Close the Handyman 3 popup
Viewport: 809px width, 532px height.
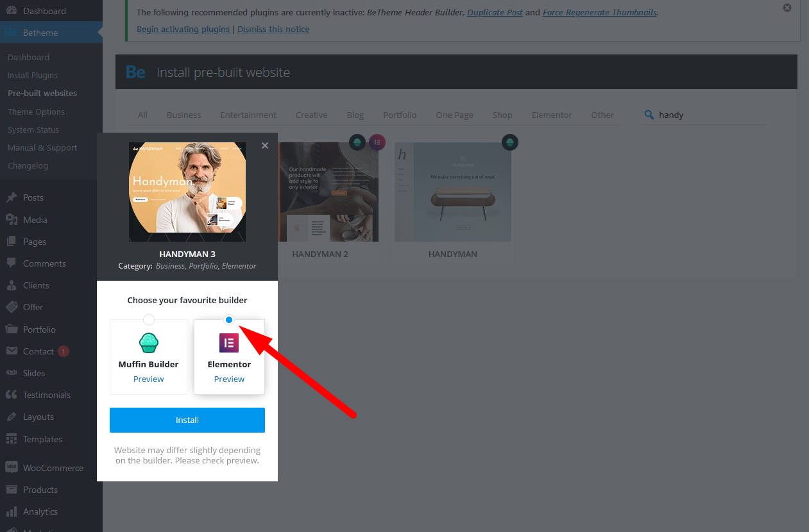point(265,145)
